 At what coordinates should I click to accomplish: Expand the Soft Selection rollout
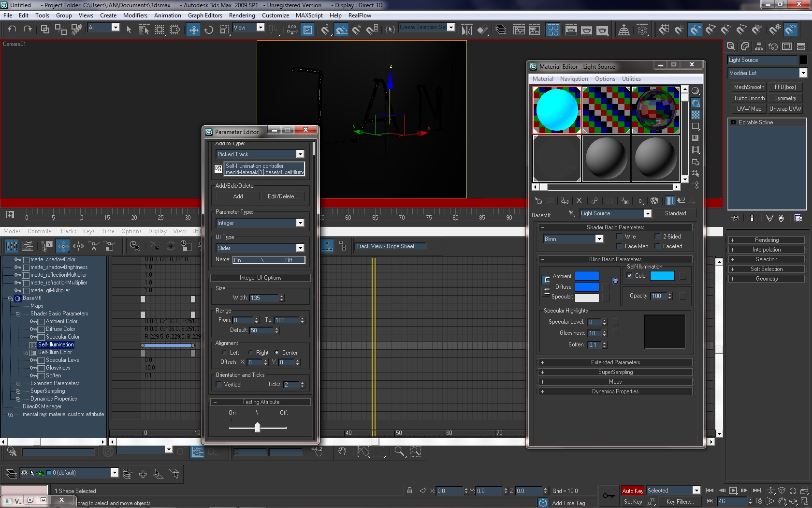tap(767, 269)
